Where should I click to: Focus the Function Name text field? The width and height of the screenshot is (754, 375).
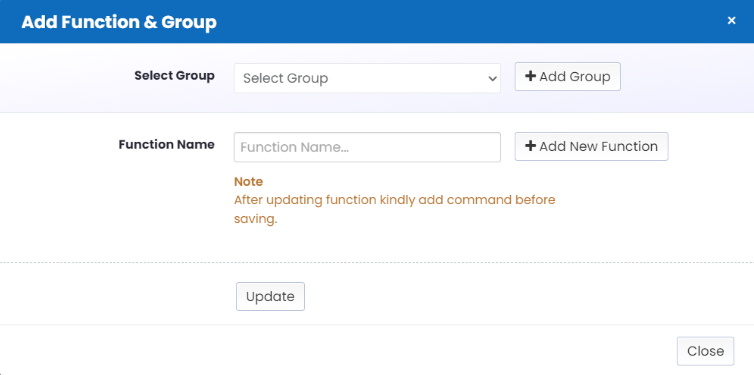pos(367,147)
